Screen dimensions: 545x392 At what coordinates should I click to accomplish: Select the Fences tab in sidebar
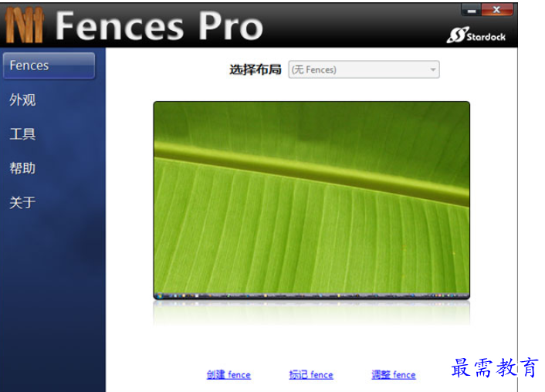[x=49, y=66]
